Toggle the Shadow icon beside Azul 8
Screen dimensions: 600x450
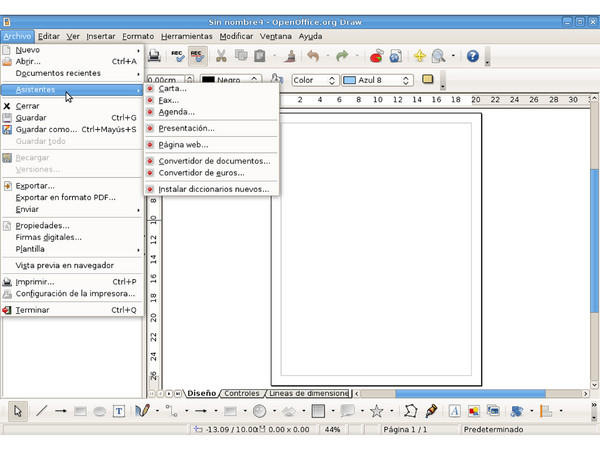pyautogui.click(x=427, y=79)
